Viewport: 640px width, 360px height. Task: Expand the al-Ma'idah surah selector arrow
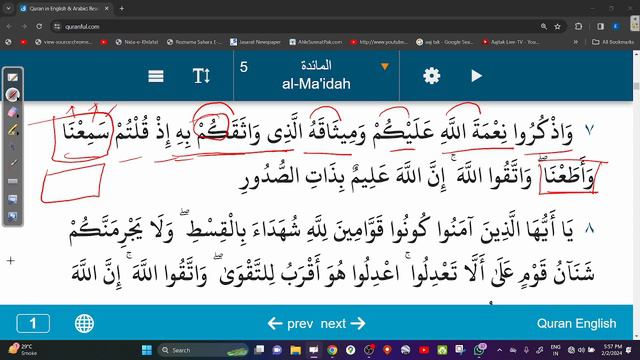pyautogui.click(x=384, y=67)
